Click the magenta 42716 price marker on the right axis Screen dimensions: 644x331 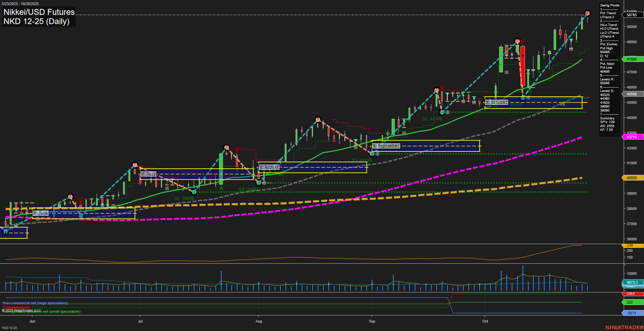(x=631, y=137)
